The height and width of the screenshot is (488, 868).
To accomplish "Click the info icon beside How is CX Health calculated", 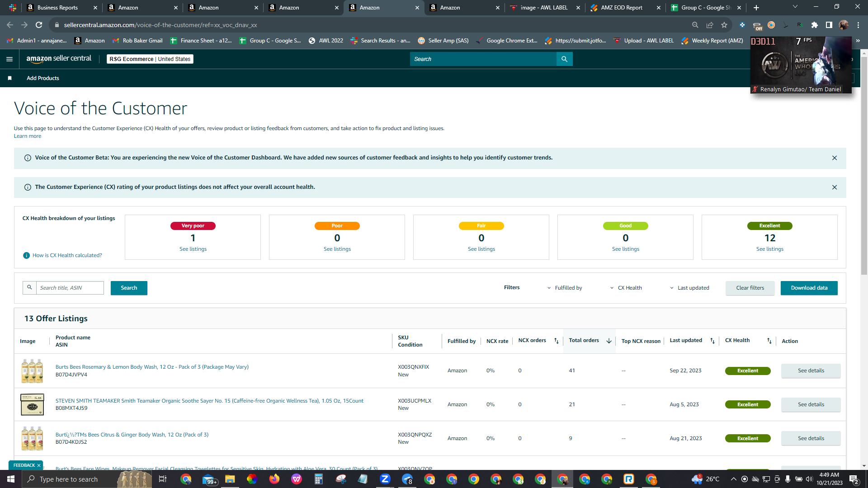I will (26, 256).
